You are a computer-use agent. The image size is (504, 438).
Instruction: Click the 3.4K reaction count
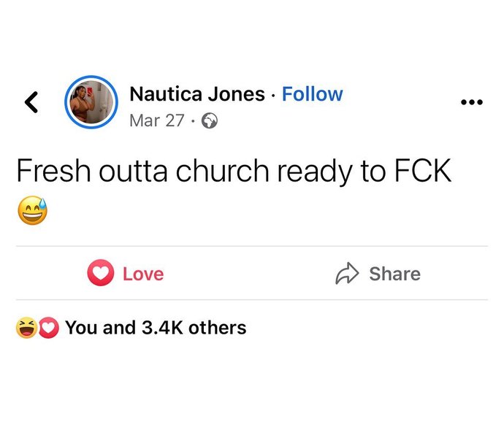[161, 328]
